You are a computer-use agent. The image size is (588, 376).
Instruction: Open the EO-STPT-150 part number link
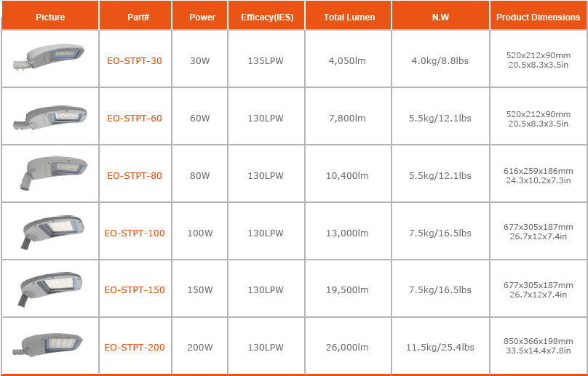pyautogui.click(x=135, y=289)
